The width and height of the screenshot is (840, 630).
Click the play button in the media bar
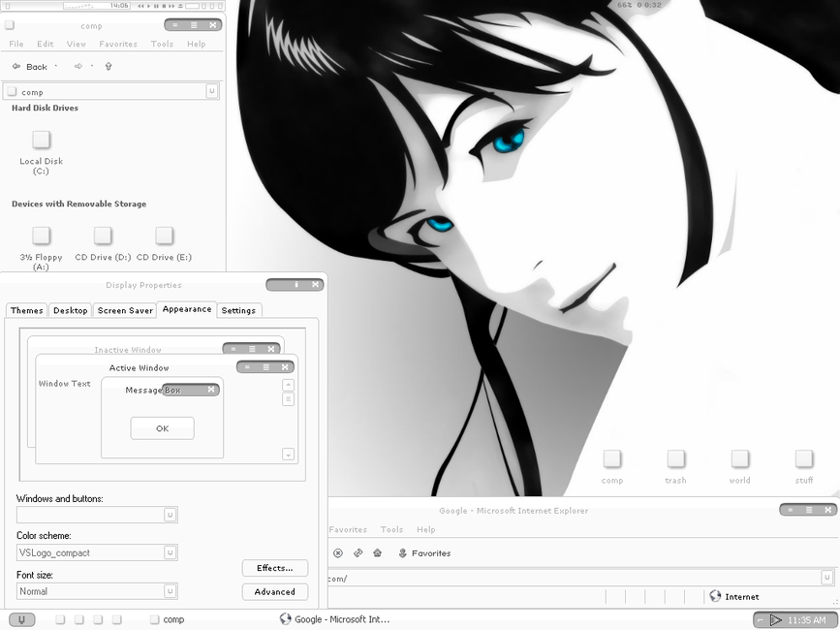(149, 6)
